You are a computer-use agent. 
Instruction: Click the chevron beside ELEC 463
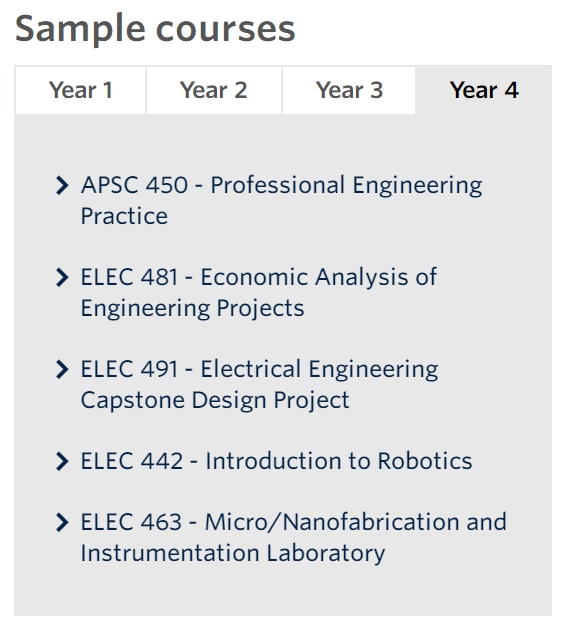pos(62,523)
